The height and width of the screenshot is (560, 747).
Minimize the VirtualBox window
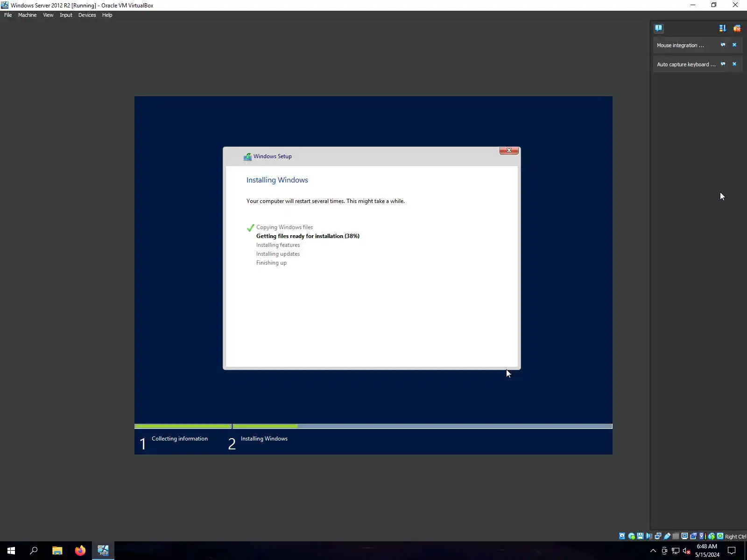693,5
